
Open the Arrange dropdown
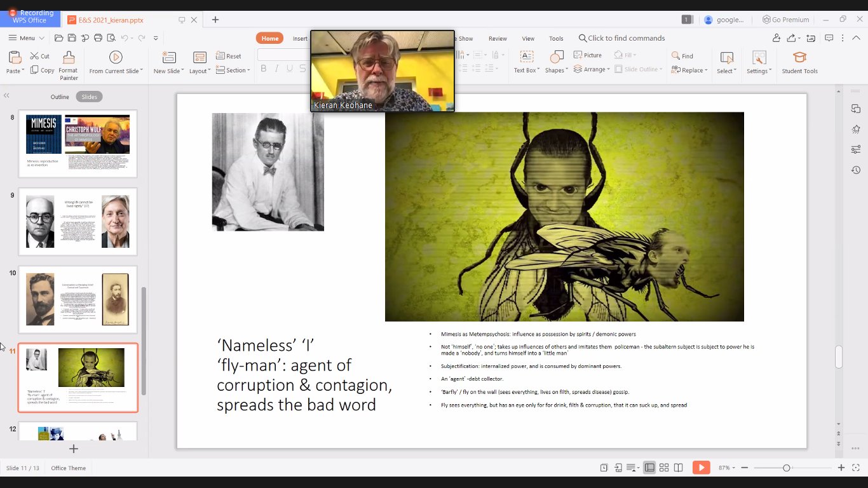click(x=592, y=69)
